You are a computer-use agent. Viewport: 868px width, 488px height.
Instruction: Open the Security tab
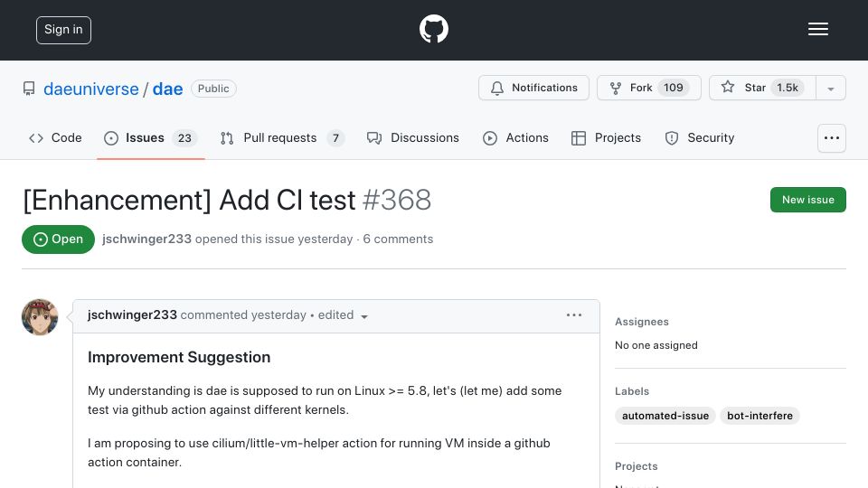click(x=700, y=137)
